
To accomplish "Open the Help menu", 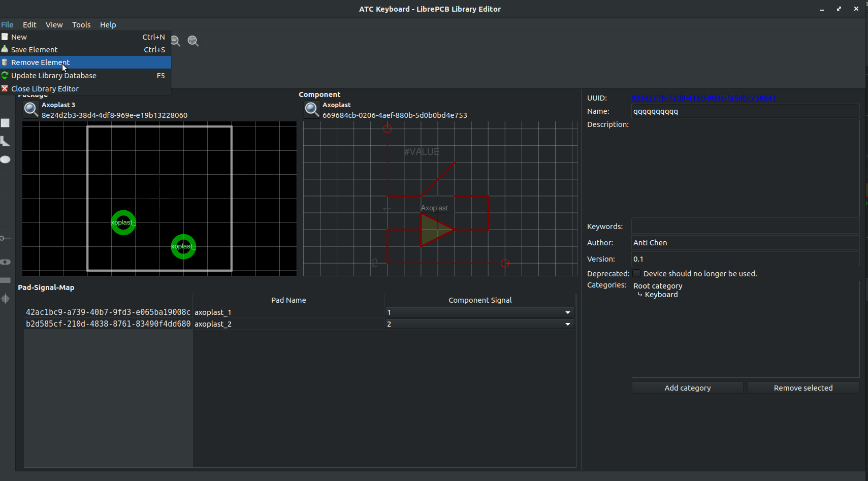I will click(108, 25).
